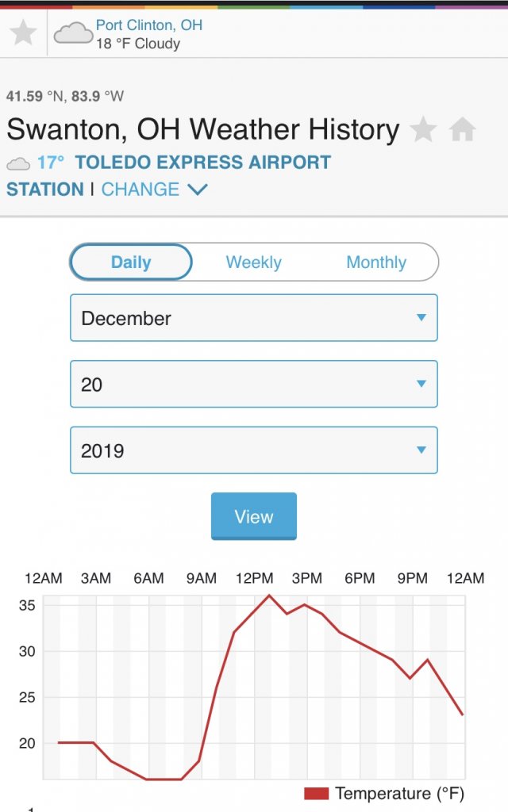Screen dimensions: 508x812
Task: Click the cloud icon next to Port Clinton
Action: click(73, 33)
